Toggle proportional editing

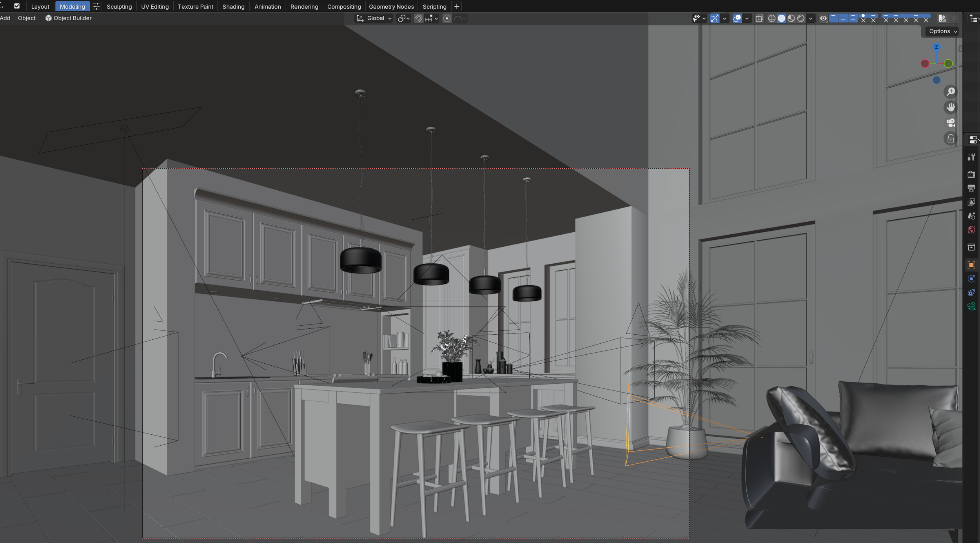[x=447, y=18]
